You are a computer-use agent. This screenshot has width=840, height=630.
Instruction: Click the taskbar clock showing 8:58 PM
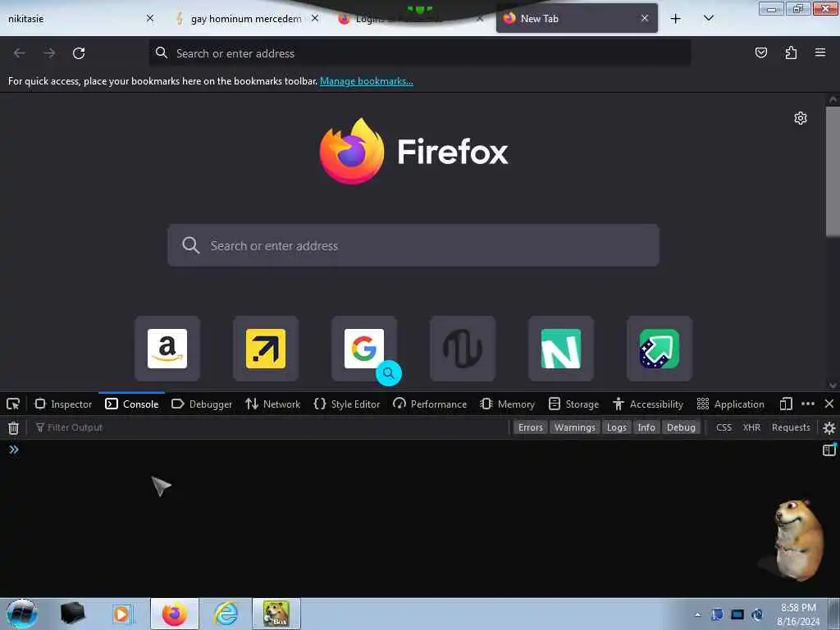(x=798, y=614)
